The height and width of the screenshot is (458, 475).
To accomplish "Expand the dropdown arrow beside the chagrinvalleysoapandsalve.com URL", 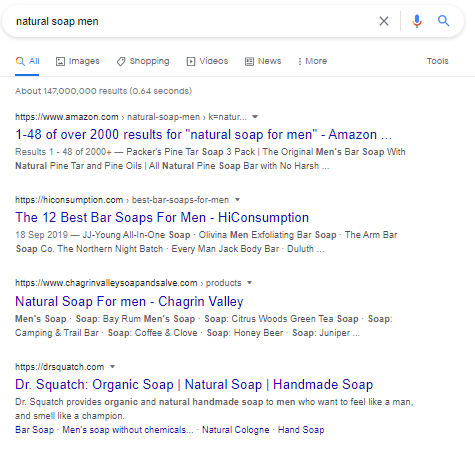I will click(x=249, y=283).
